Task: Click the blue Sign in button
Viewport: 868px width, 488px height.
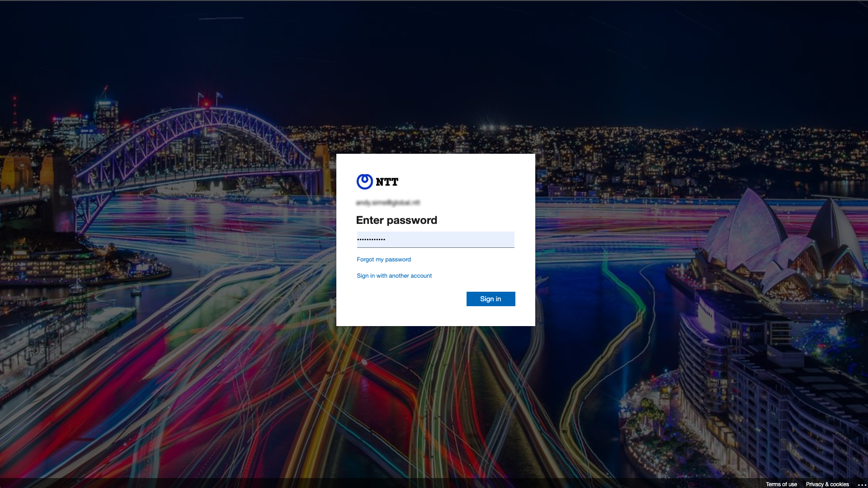Action: coord(491,299)
